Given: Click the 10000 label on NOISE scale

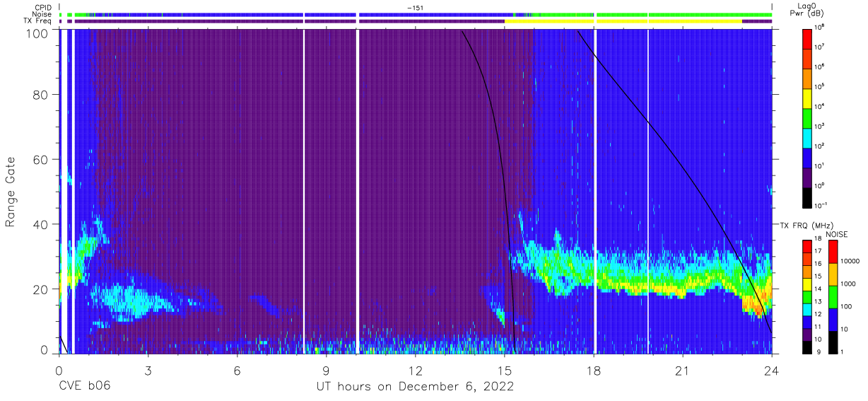Looking at the screenshot, I should 850,262.
